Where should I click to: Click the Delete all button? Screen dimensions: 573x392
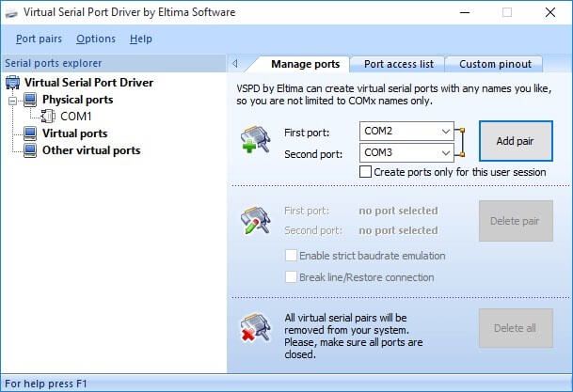pyautogui.click(x=516, y=328)
